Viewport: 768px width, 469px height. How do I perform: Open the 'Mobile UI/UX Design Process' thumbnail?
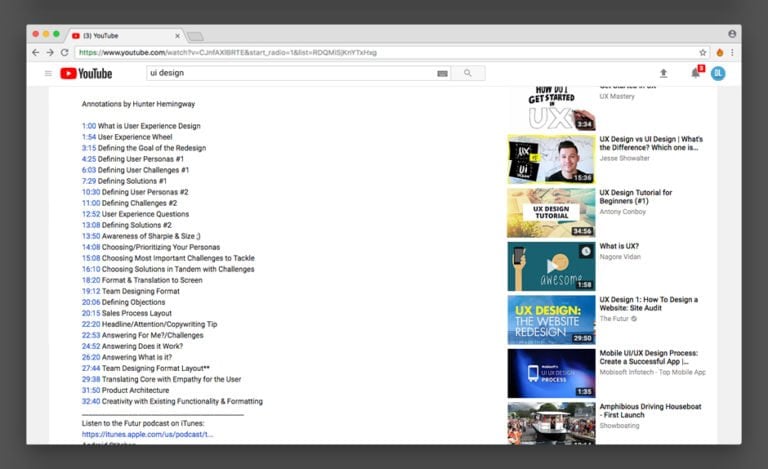[x=552, y=373]
